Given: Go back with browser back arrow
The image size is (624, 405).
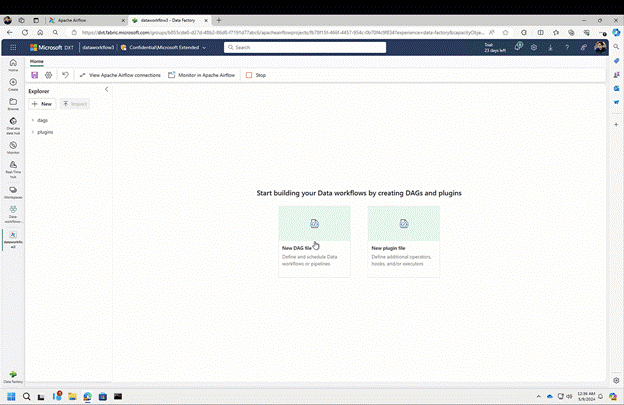Looking at the screenshot, I should point(10,33).
